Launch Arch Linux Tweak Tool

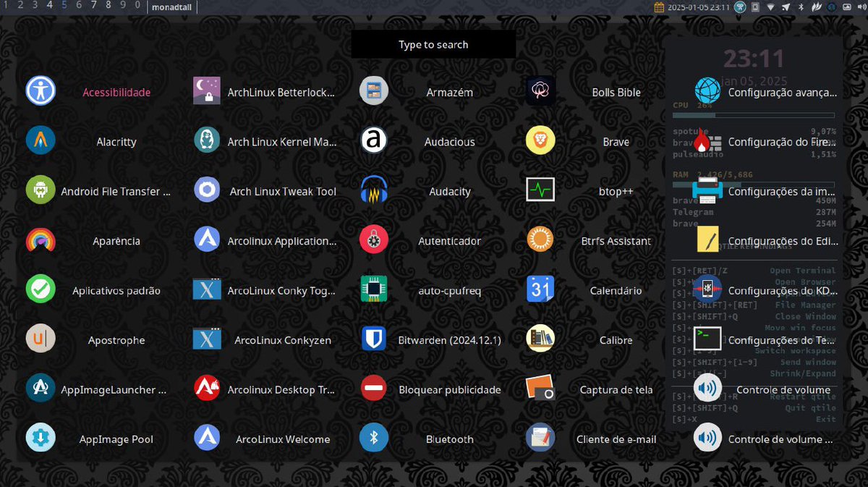[208, 191]
